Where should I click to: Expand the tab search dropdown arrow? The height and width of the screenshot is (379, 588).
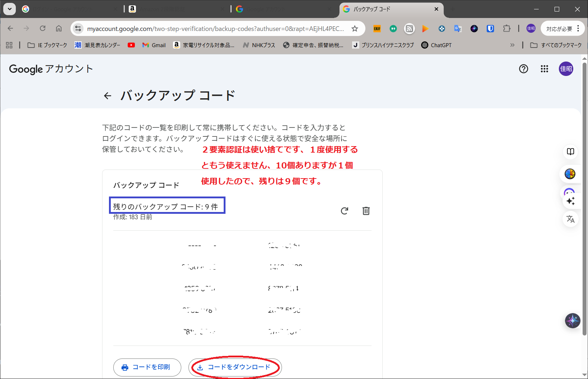pyautogui.click(x=10, y=9)
